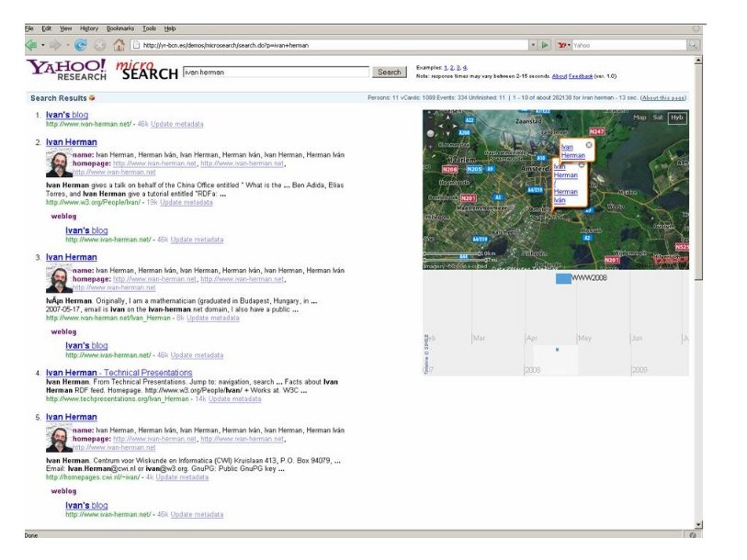This screenshot has height=560, width=747.
Task: Click the scrollbar down arrow
Action: click(698, 524)
